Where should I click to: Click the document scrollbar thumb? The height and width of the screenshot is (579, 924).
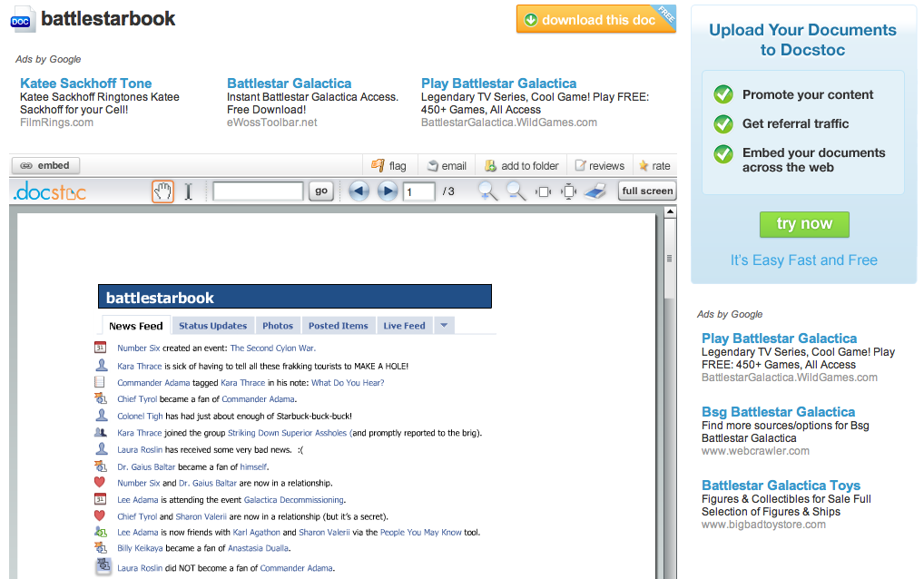click(x=670, y=260)
